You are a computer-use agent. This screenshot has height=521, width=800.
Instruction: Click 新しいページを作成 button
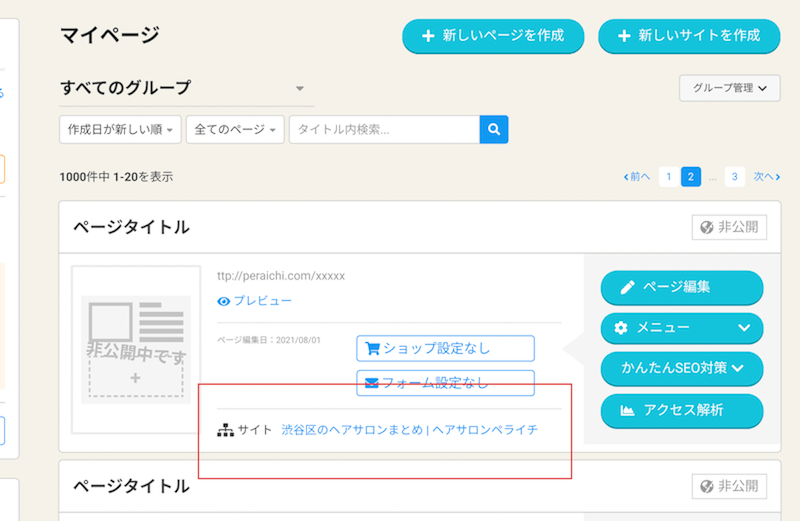(492, 36)
